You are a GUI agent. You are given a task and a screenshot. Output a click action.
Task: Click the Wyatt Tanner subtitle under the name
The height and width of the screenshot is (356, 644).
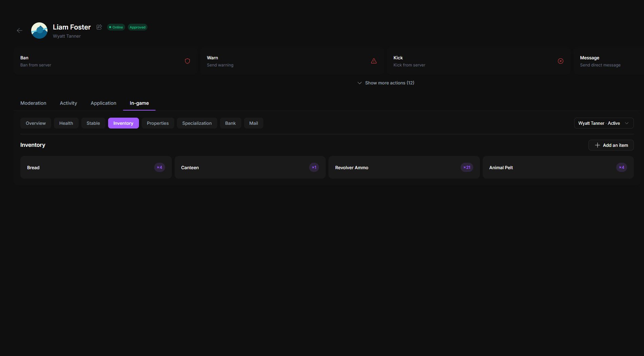(67, 36)
